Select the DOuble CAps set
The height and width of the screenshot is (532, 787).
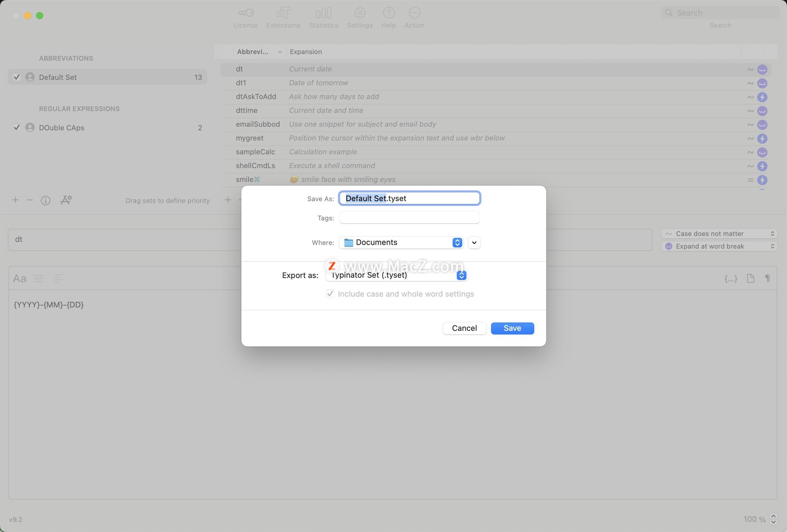(x=107, y=127)
